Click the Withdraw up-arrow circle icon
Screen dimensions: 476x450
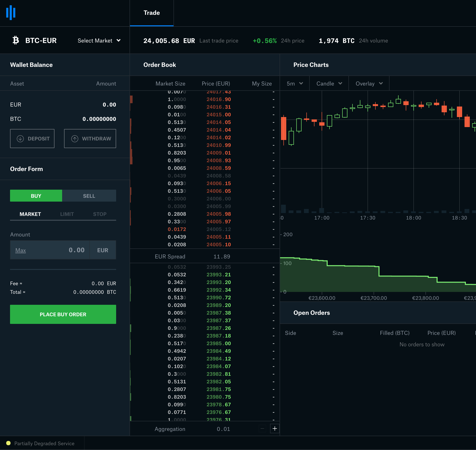tap(75, 139)
